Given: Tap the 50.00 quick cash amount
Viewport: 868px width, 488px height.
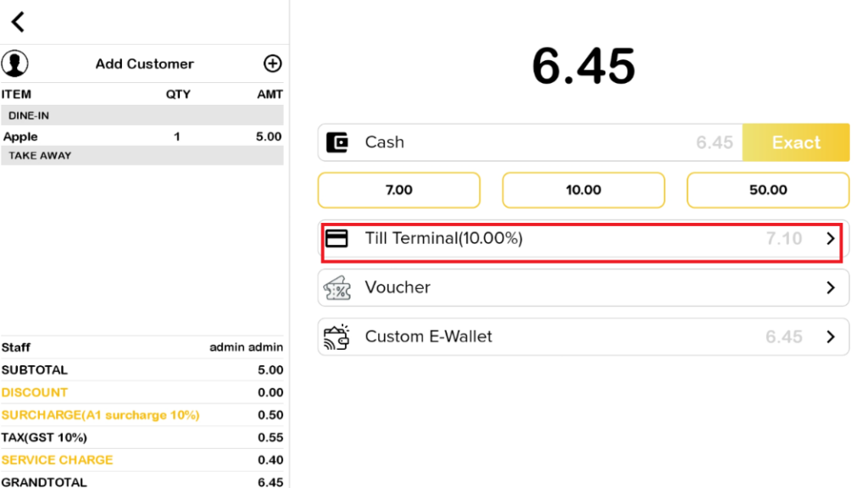Looking at the screenshot, I should tap(768, 191).
